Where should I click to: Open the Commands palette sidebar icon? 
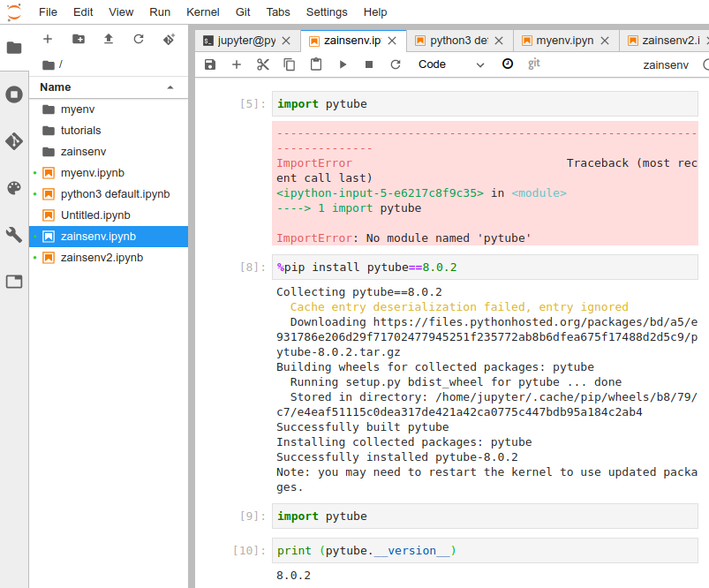pyautogui.click(x=14, y=188)
